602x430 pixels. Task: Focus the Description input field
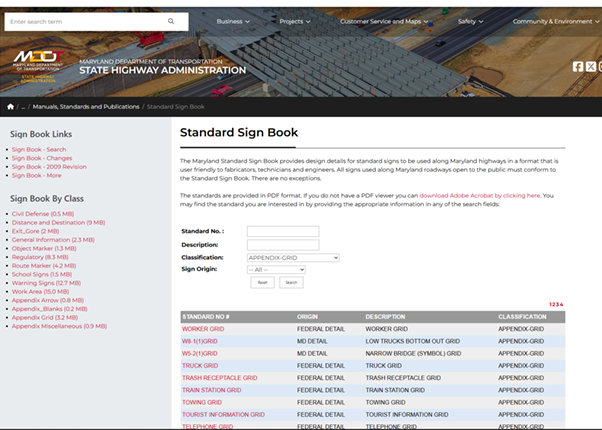click(x=283, y=245)
